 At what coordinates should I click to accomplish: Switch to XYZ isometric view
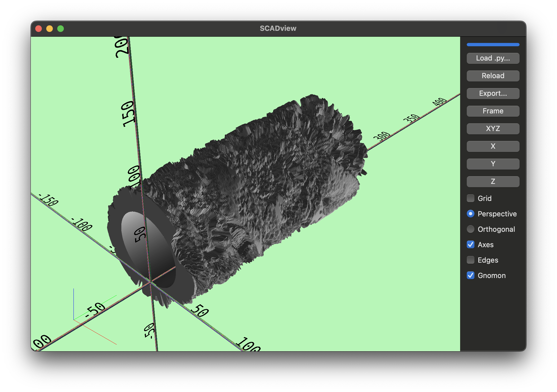[493, 129]
